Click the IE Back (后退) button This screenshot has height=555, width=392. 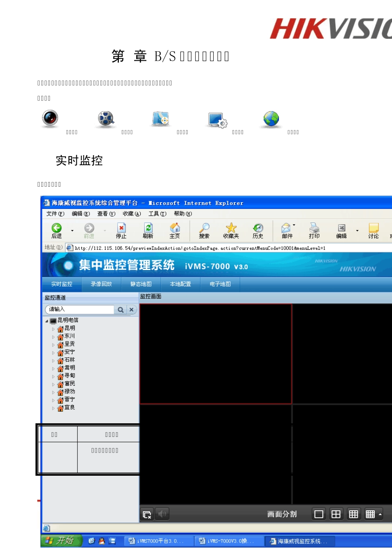pyautogui.click(x=57, y=230)
